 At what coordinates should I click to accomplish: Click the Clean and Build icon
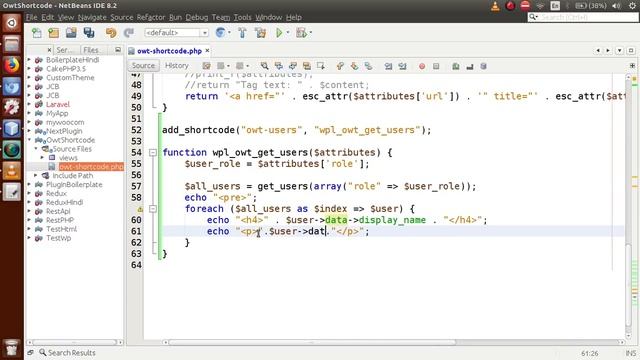point(260,33)
